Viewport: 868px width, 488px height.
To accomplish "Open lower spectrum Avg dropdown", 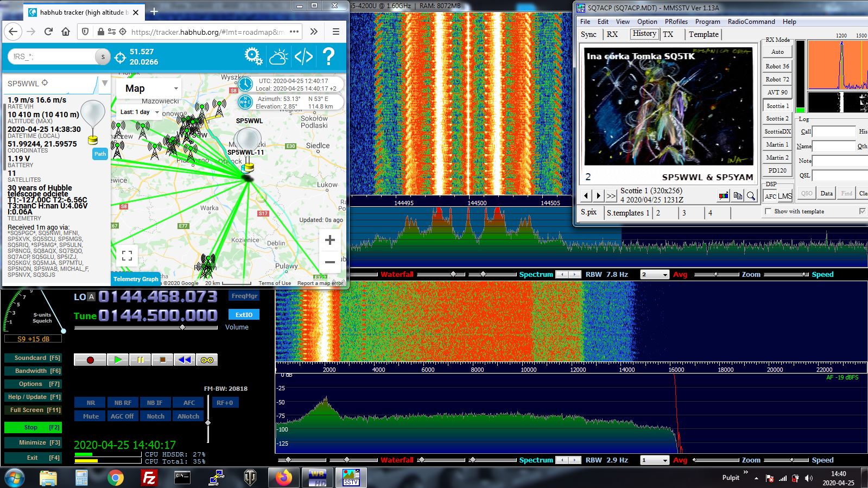I will point(655,460).
